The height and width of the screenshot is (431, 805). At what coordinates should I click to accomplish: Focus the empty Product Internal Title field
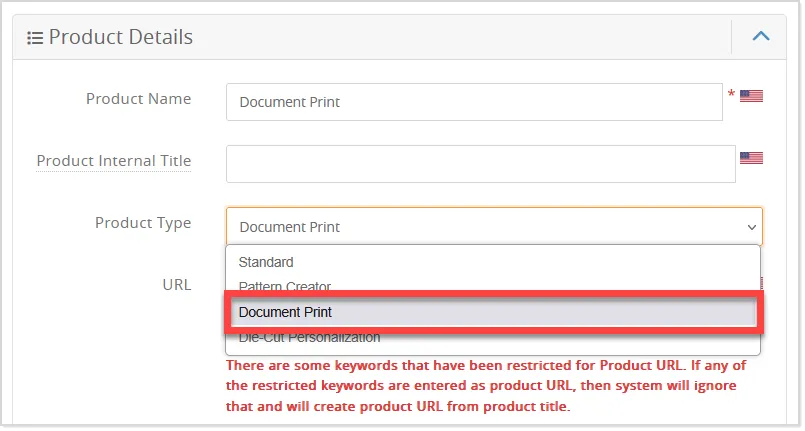tap(481, 164)
